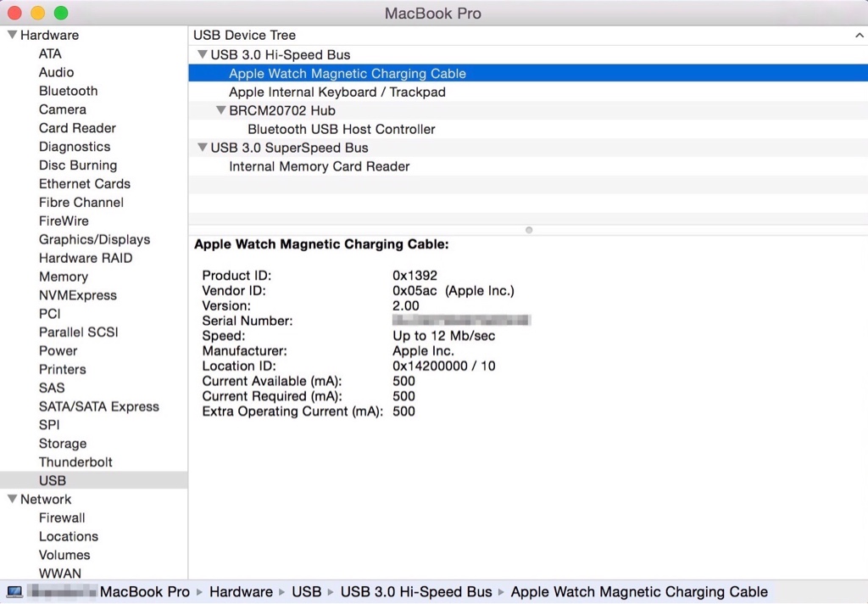This screenshot has width=868, height=604.
Task: Click the Speed value Up to 12 Mb/sec
Action: (x=443, y=336)
